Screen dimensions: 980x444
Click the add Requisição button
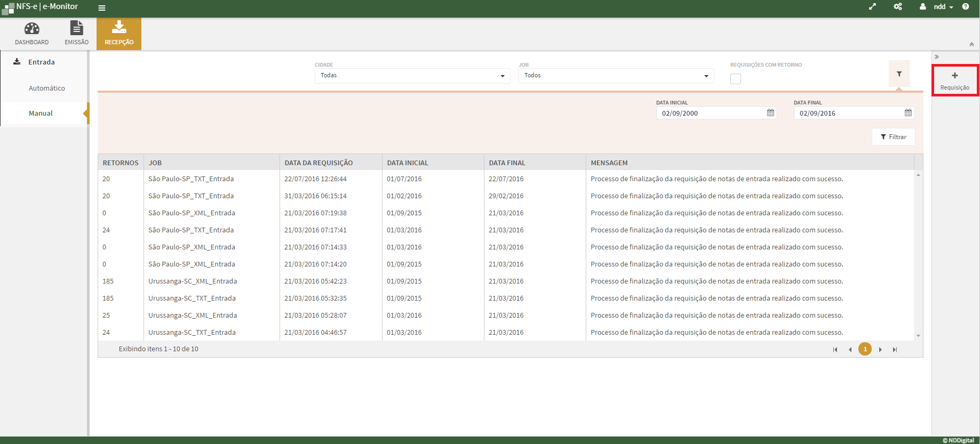pyautogui.click(x=954, y=80)
